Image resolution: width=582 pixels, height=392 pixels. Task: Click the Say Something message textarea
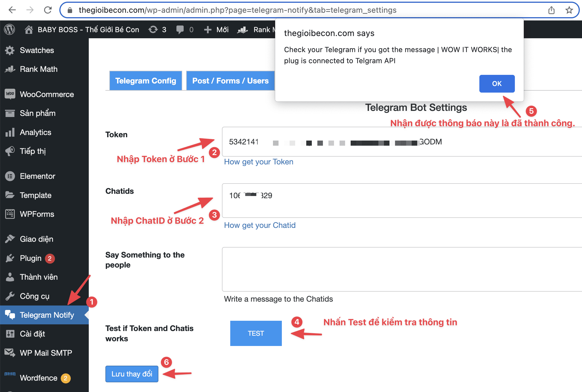tap(402, 269)
